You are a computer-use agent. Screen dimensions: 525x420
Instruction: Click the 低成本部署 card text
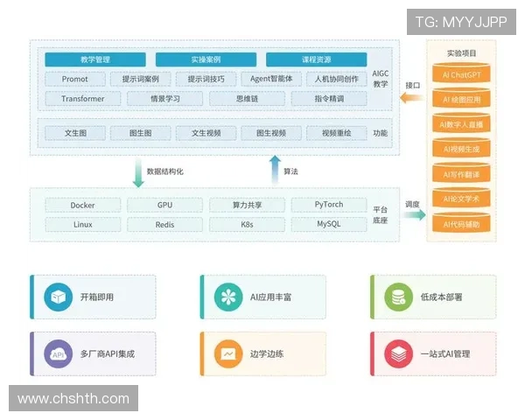pos(441,297)
